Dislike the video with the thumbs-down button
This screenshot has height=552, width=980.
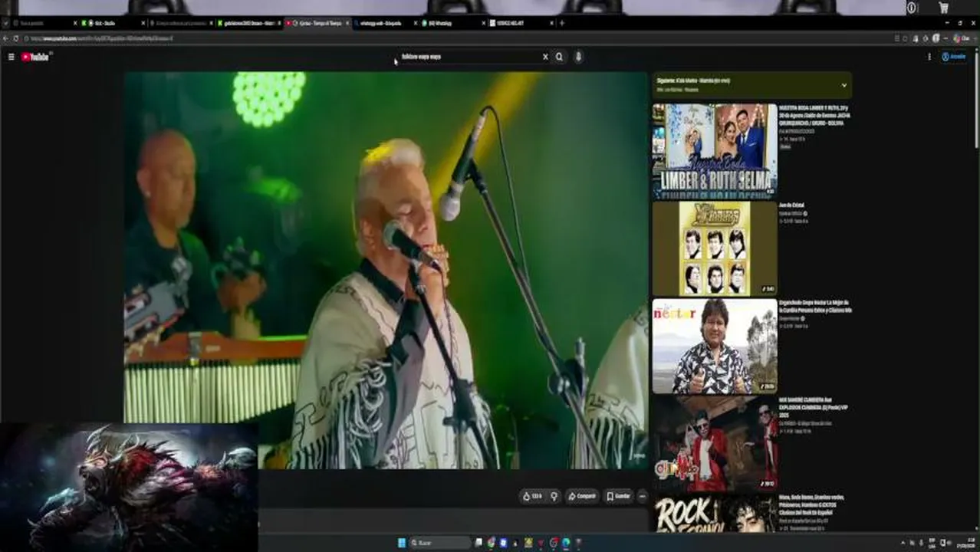pos(554,496)
